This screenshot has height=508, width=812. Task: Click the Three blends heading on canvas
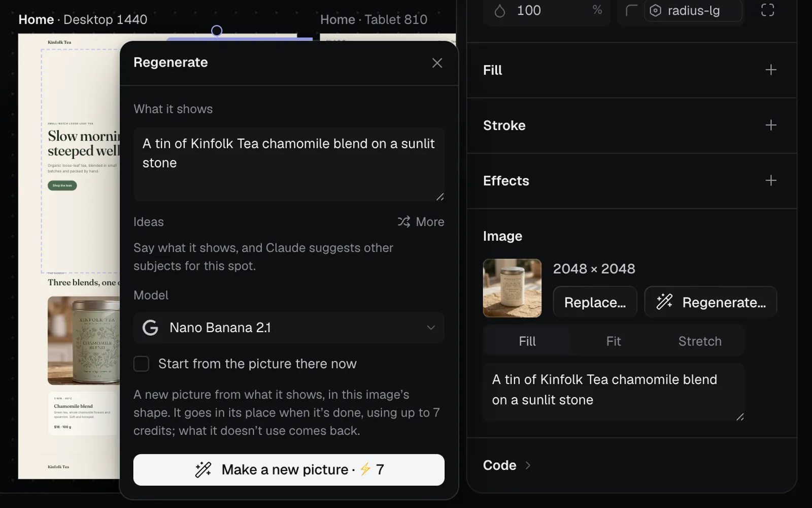84,282
